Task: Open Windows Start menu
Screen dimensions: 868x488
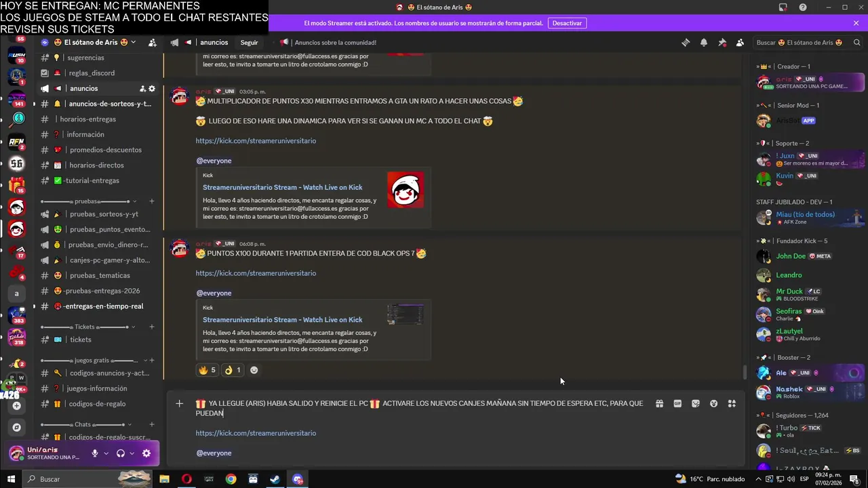Action: pos(11,479)
